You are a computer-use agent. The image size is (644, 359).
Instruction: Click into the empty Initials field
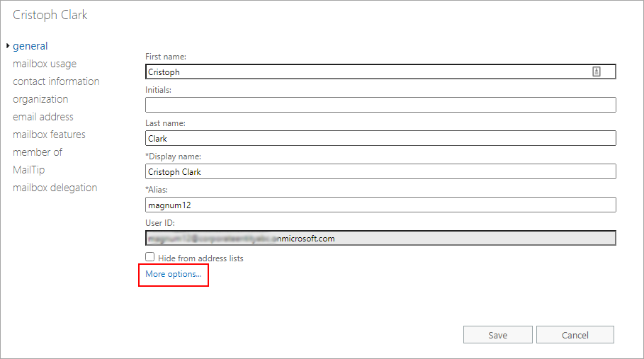tap(380, 105)
